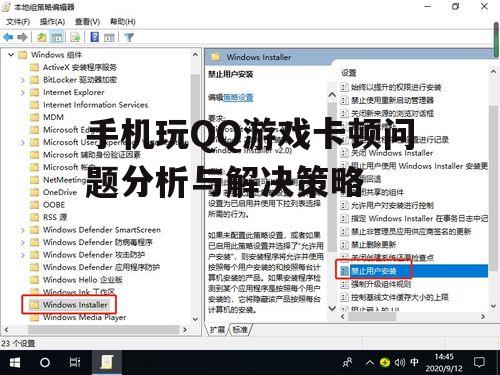Open the volume speaker tray icon
The image size is (500, 375).
pyautogui.click(x=400, y=362)
